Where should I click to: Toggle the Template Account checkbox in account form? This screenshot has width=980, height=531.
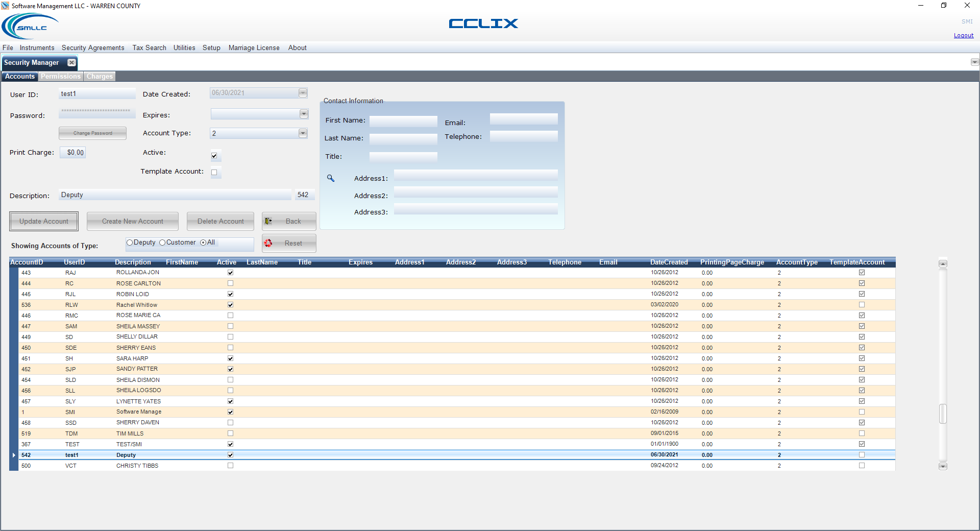[214, 172]
